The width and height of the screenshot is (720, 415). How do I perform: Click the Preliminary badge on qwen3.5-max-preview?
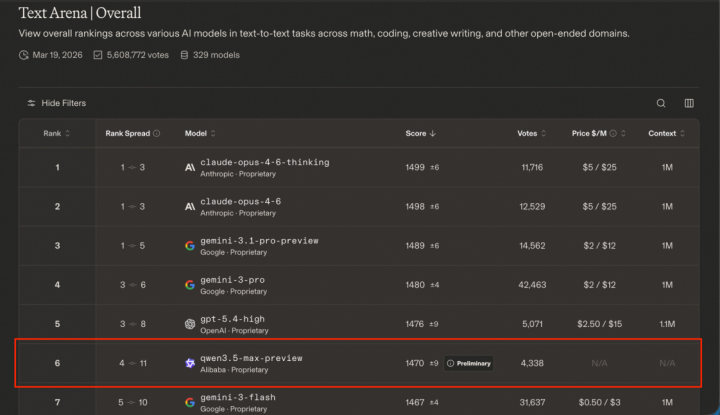468,364
